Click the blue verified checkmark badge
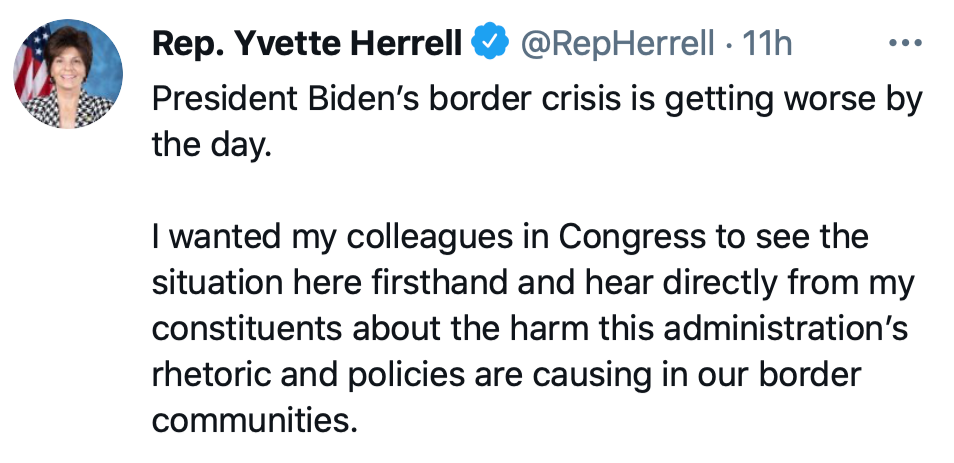 tap(487, 44)
